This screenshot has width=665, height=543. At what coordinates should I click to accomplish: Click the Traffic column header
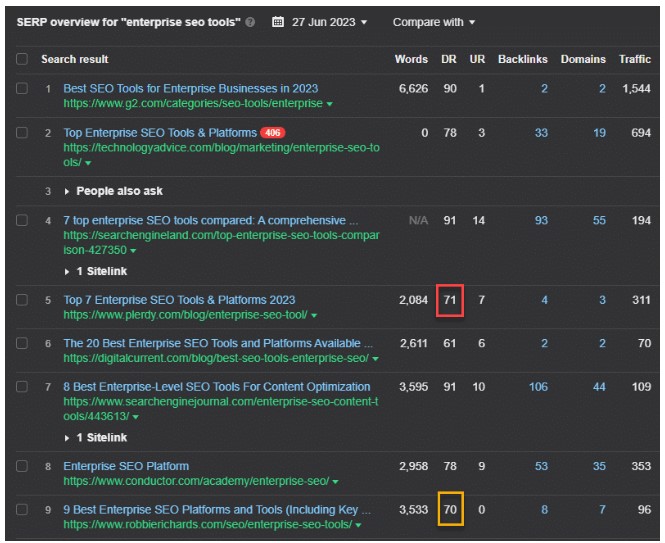tap(635, 59)
